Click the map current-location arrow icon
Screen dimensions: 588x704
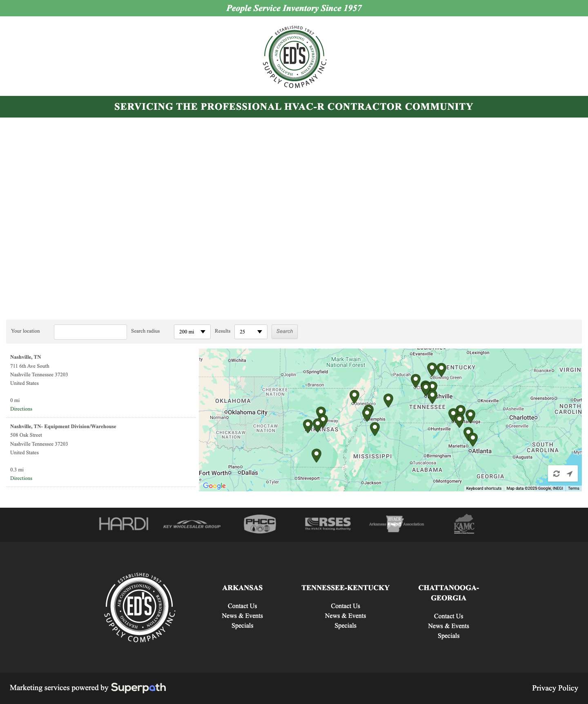coord(570,474)
